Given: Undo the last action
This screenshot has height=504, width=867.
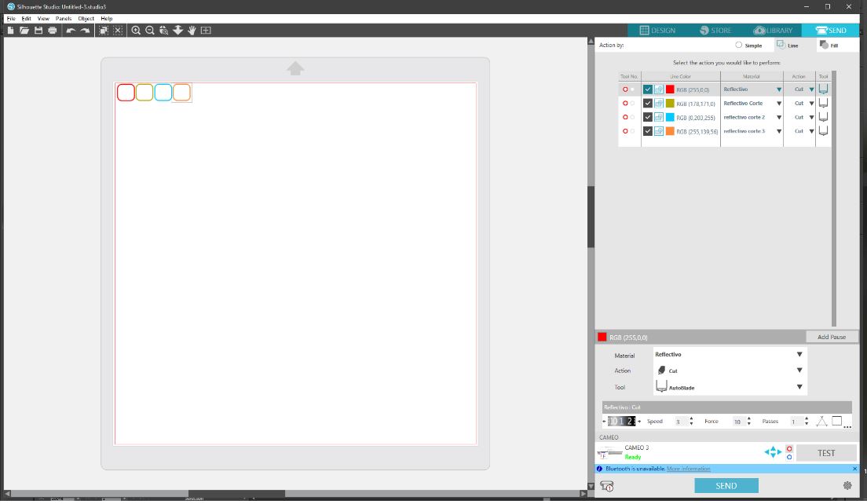Looking at the screenshot, I should (70, 31).
